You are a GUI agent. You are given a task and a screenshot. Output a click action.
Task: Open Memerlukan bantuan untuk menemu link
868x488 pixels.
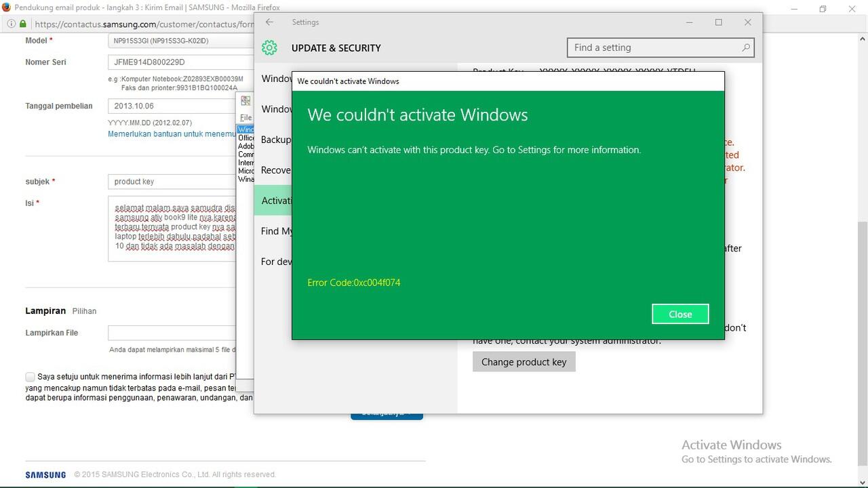(172, 134)
